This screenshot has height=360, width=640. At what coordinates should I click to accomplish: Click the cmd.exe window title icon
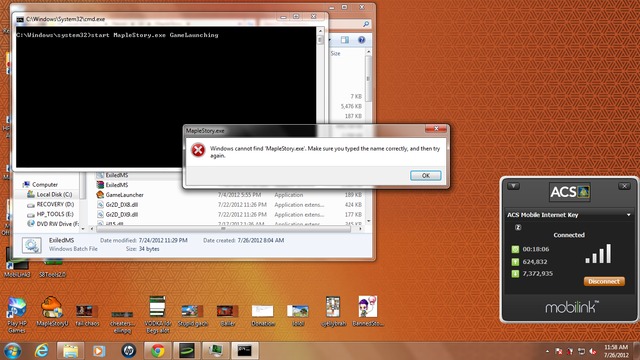pos(20,19)
